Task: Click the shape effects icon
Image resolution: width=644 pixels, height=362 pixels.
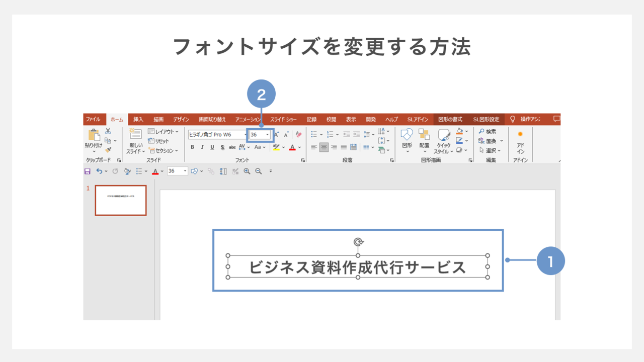Action: [x=459, y=149]
